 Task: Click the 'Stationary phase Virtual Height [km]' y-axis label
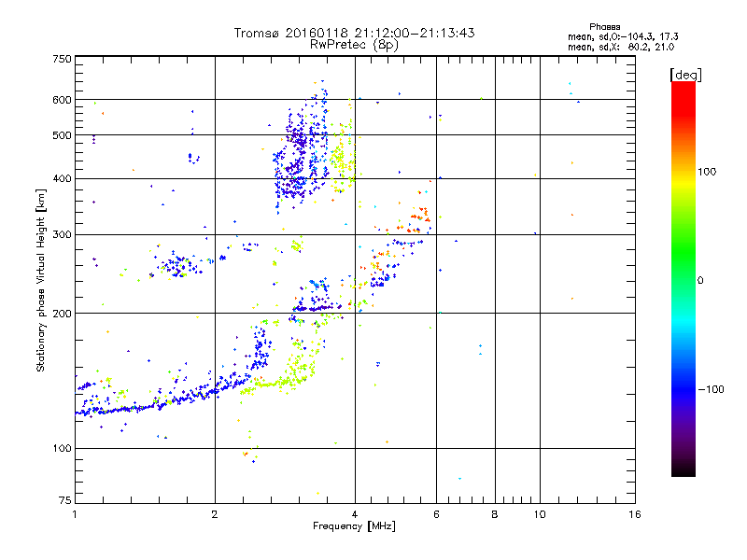coord(41,281)
